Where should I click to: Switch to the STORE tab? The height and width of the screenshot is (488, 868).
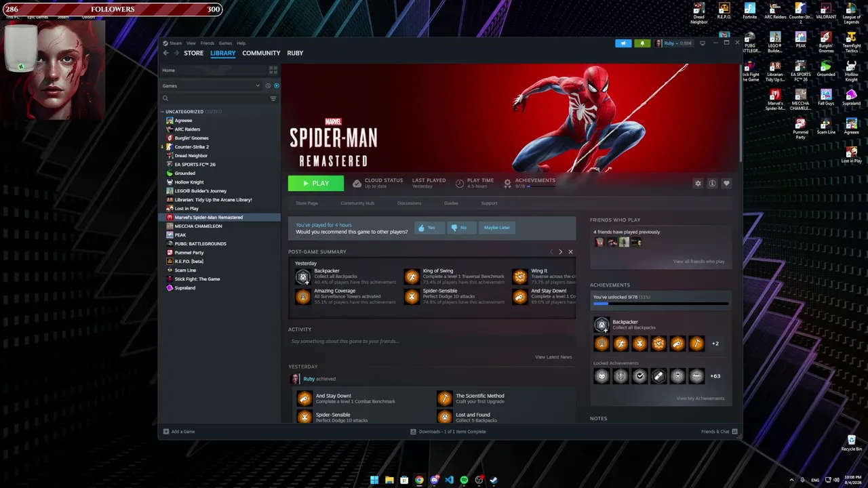point(193,53)
